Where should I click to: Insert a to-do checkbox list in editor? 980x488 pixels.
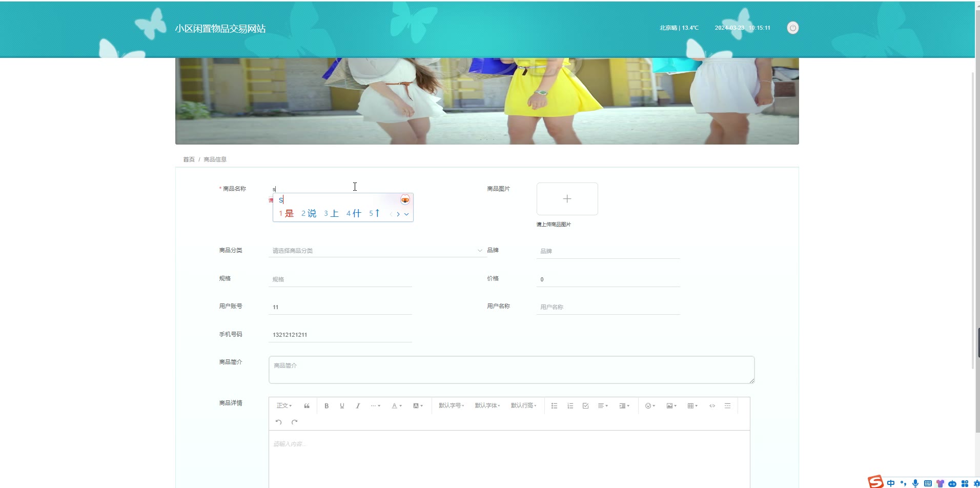coord(585,406)
